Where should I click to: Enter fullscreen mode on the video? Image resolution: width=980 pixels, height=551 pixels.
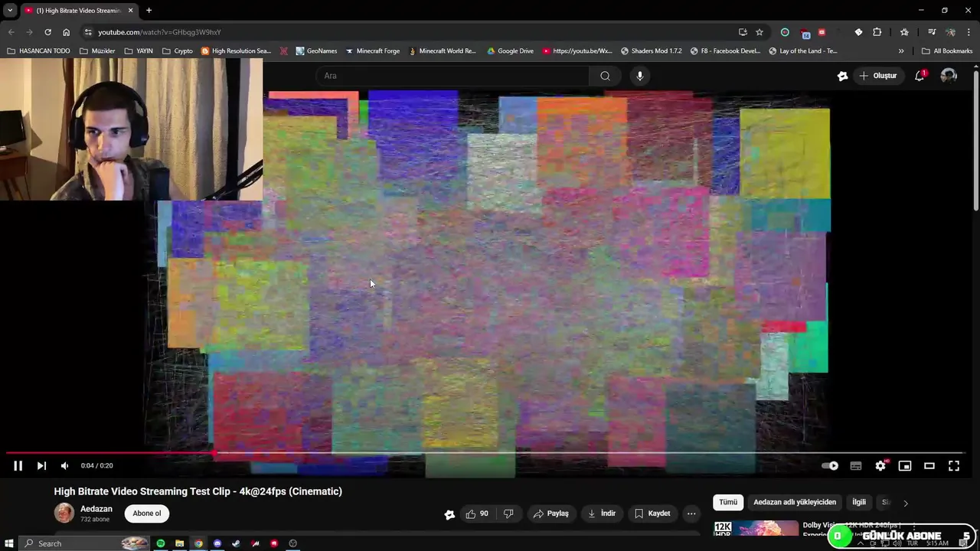[x=954, y=465]
